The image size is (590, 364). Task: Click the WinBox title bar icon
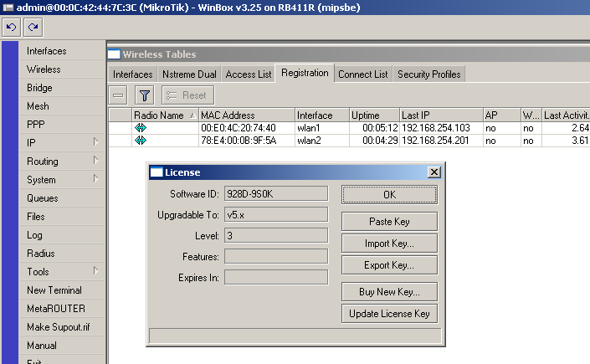coord(8,8)
